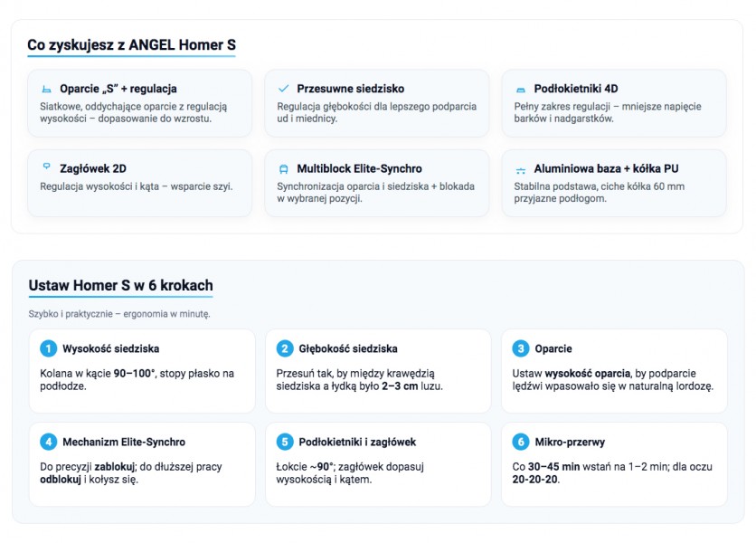This screenshot has width=756, height=543.
Task: Click the mechanism icon beside Multiblock Elite-Synchro
Action: (284, 169)
